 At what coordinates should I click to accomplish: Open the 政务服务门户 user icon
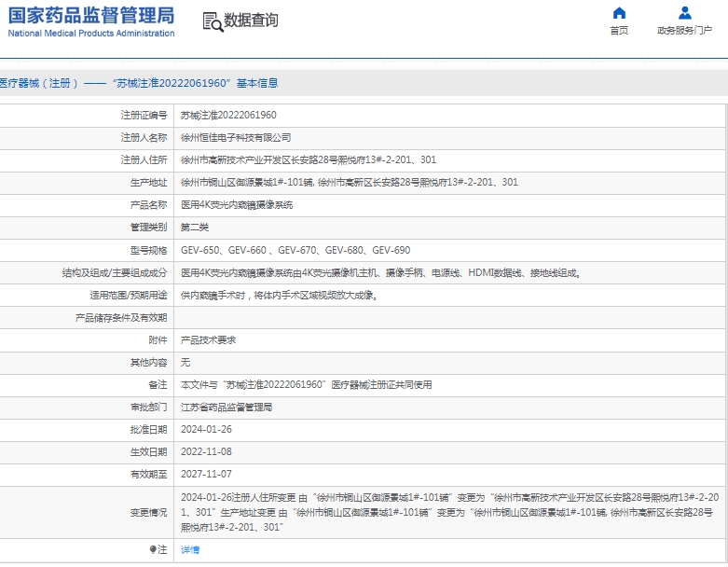[685, 12]
